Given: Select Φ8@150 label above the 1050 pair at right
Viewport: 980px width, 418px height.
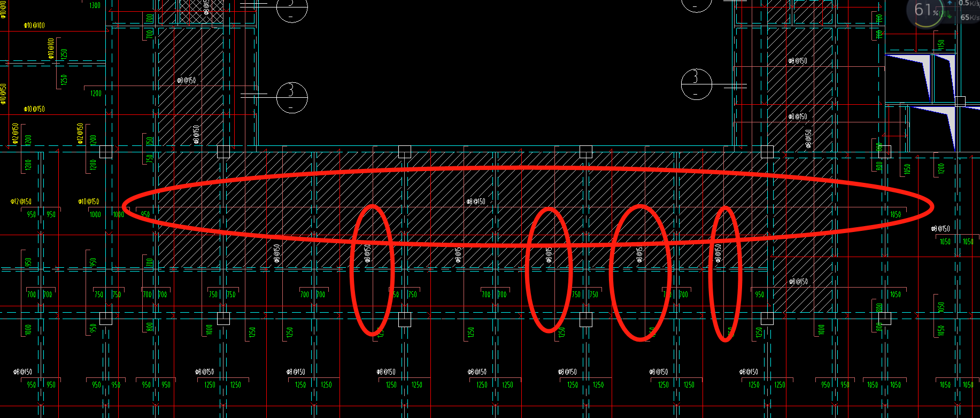Looking at the screenshot, I should [940, 229].
